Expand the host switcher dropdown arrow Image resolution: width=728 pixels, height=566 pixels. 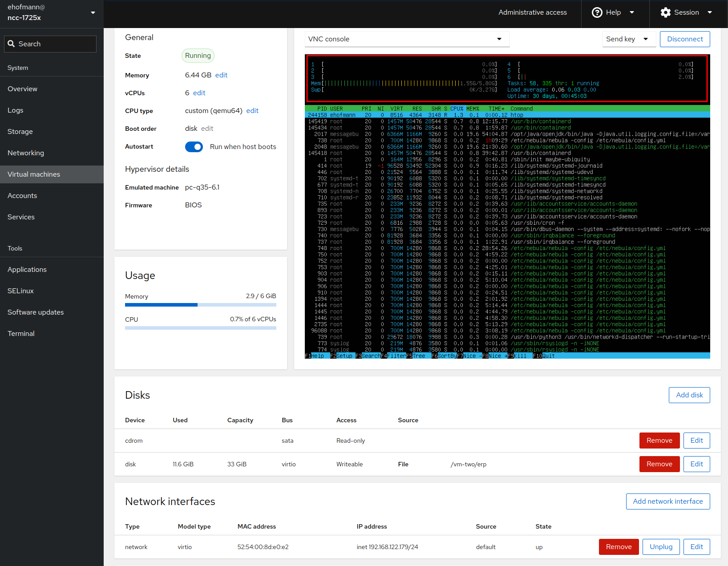point(93,12)
